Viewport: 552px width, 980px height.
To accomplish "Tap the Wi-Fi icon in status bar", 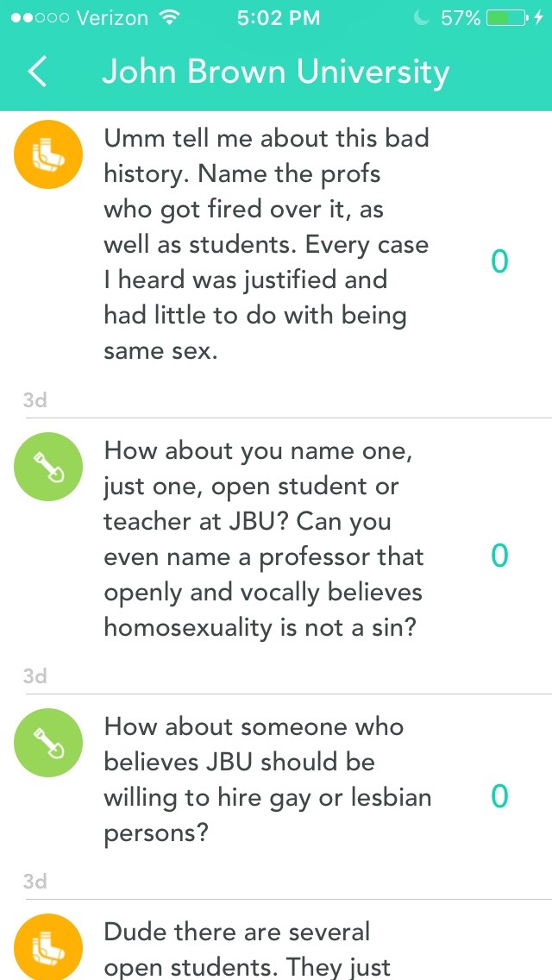I will [170, 18].
